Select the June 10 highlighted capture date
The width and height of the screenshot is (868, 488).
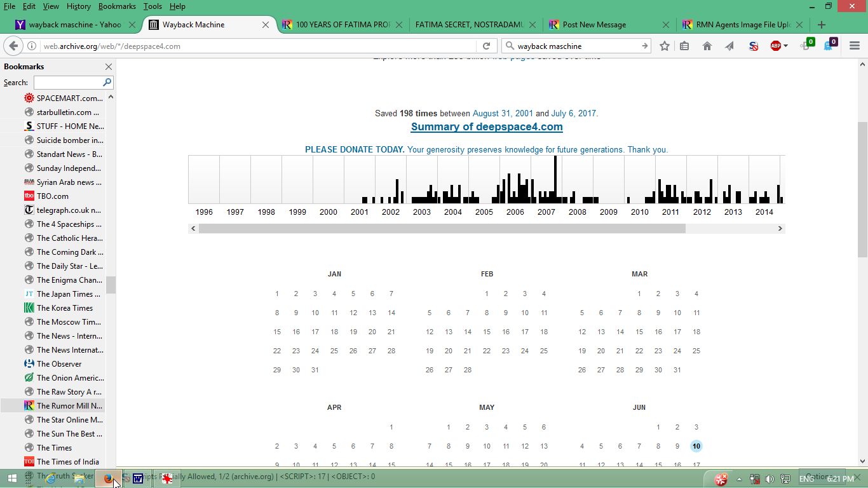coord(696,446)
